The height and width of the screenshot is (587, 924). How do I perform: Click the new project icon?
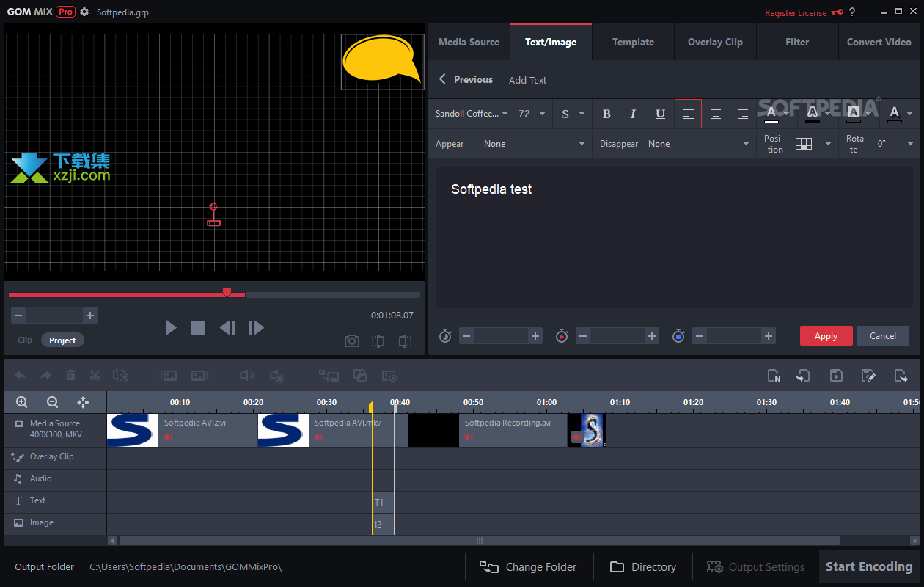774,376
